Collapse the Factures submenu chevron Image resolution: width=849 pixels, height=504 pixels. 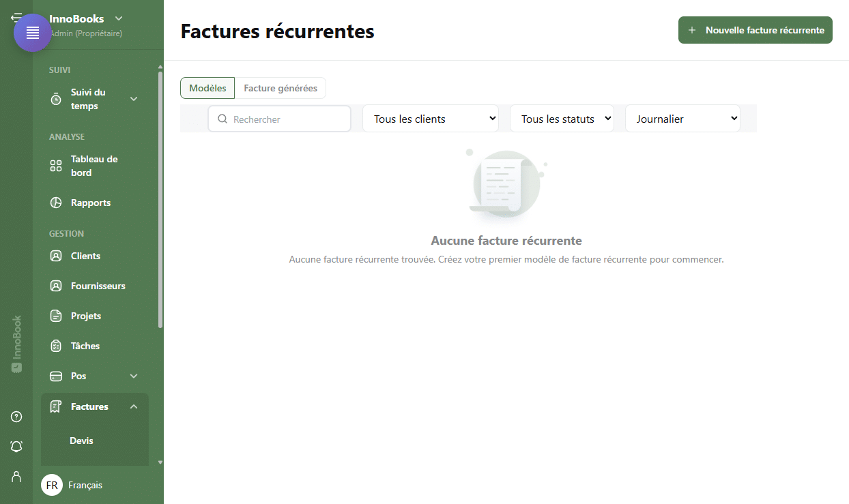click(134, 406)
